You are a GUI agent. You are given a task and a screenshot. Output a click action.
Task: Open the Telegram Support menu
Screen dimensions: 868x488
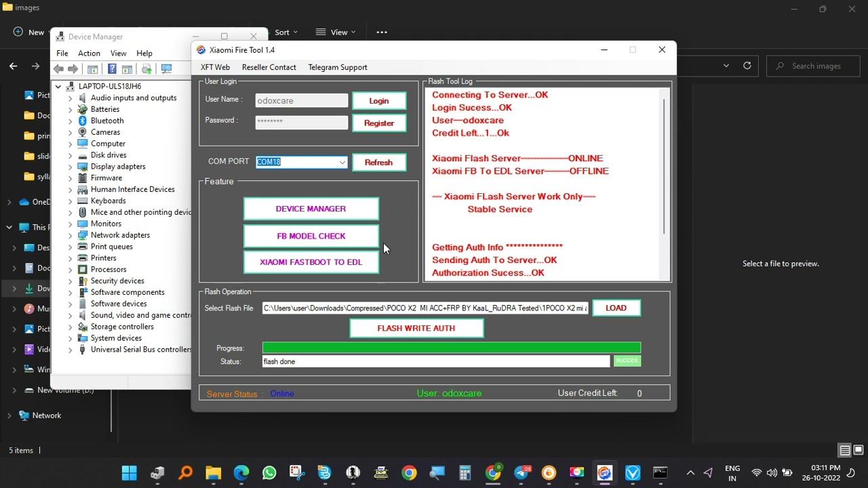338,67
